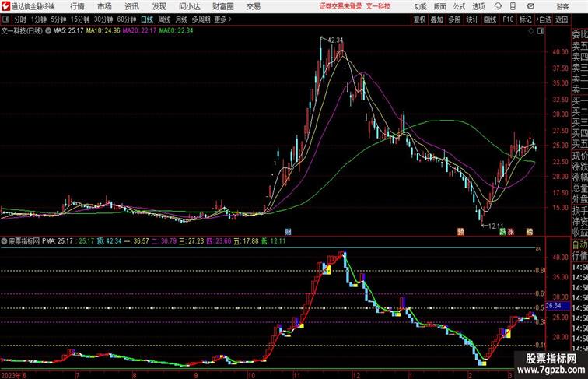
Task: Expand the 更多 period options
Action: [222, 19]
